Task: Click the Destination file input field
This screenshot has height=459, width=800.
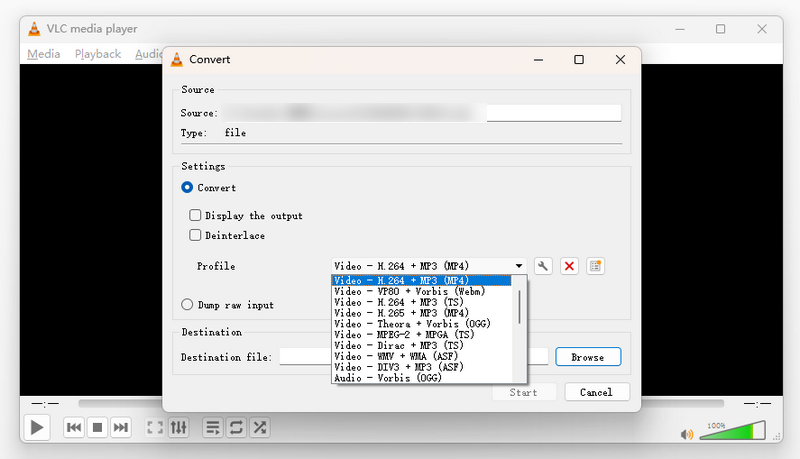Action: click(414, 356)
